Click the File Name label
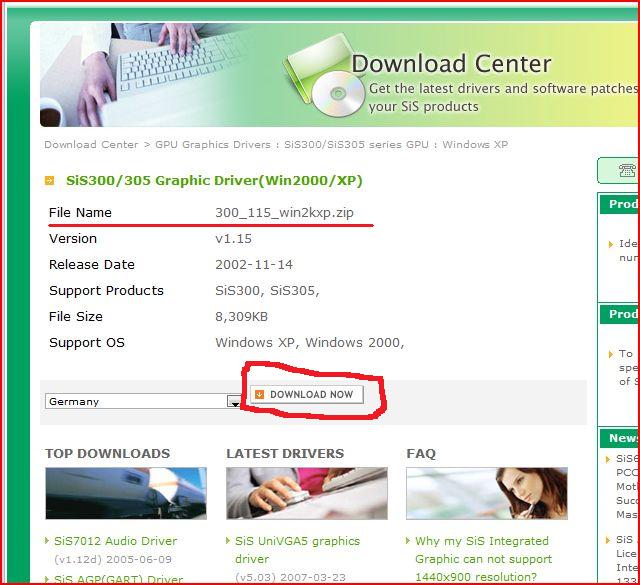This screenshot has width=640, height=585. [x=80, y=213]
